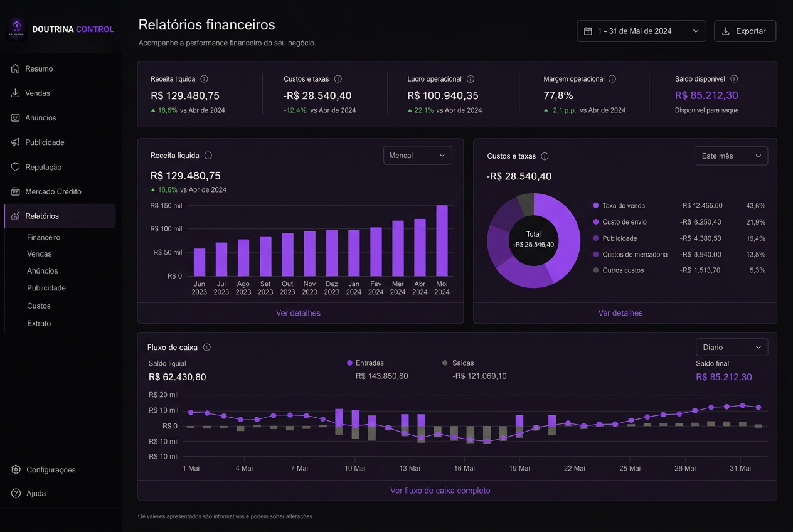
Task: Click info icon beside Margem operacional
Action: pyautogui.click(x=612, y=79)
